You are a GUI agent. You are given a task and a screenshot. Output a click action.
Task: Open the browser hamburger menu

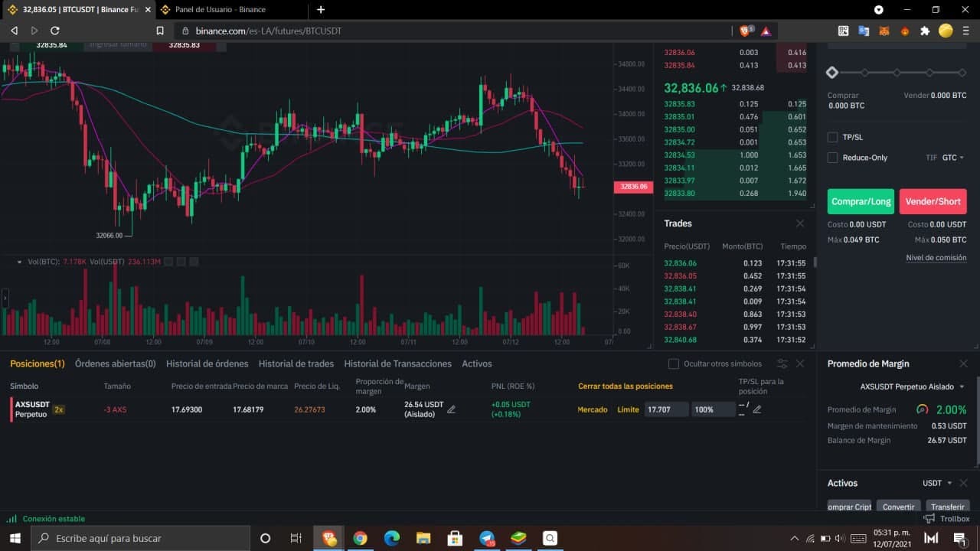966,31
